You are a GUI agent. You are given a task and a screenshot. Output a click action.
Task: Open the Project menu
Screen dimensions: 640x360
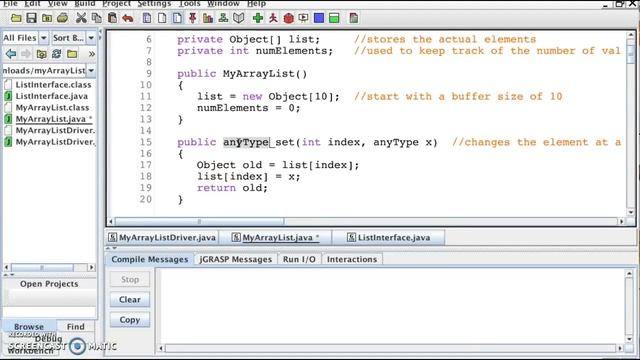pos(116,4)
